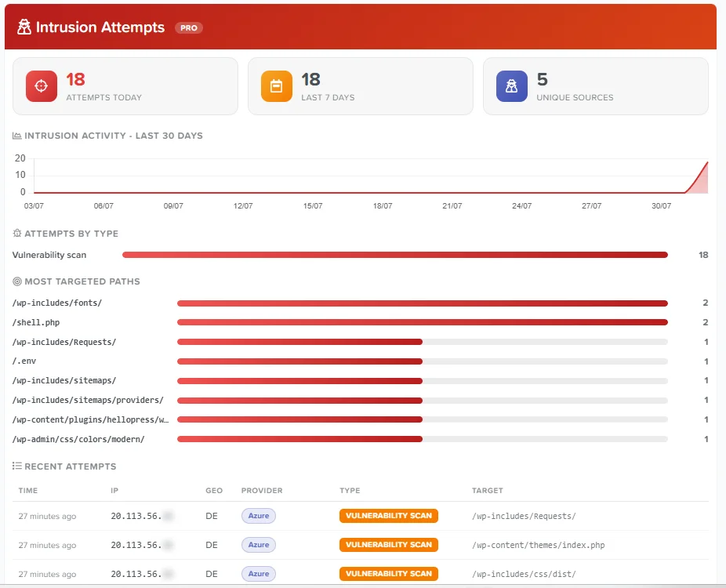Click the bug icon beside Attempts By Type
Screen dimensions: 726x588
(x=17, y=234)
